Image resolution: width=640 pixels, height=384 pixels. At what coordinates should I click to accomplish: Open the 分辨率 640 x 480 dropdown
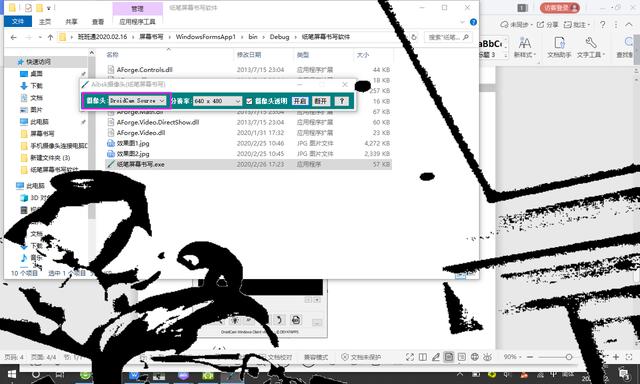point(218,101)
